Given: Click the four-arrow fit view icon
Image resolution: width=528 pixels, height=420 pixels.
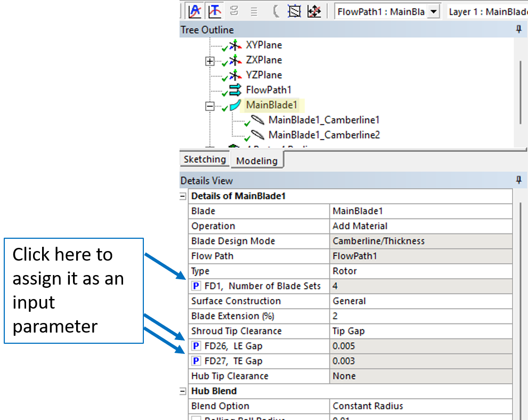Looking at the screenshot, I should (314, 11).
